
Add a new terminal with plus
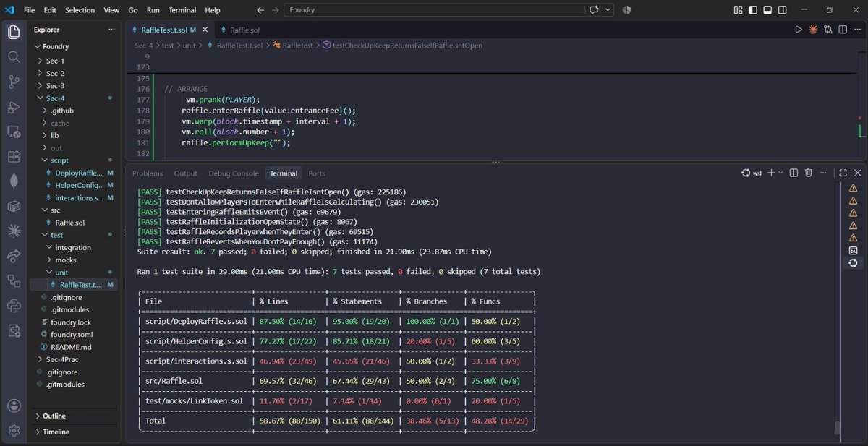[771, 173]
